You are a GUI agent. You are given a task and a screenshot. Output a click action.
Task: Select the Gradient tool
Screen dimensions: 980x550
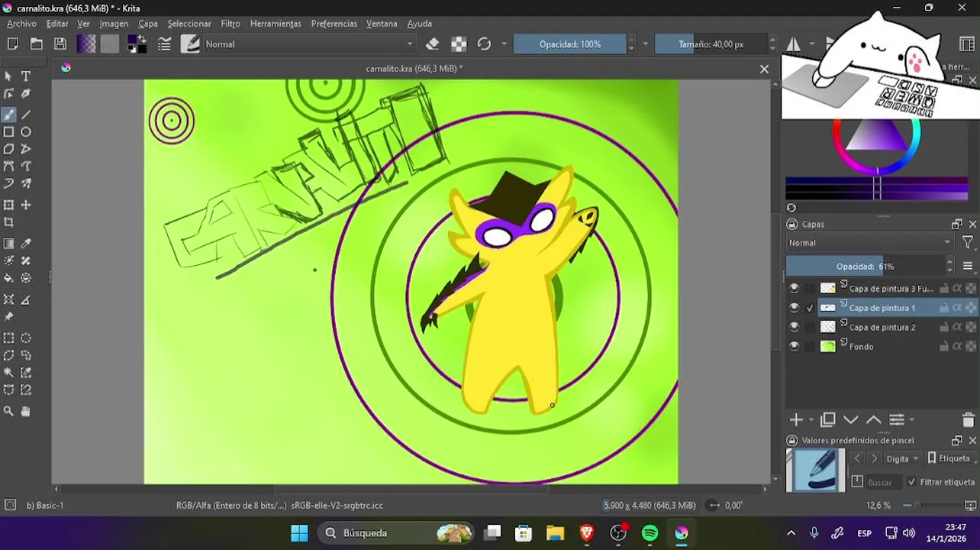click(x=8, y=244)
